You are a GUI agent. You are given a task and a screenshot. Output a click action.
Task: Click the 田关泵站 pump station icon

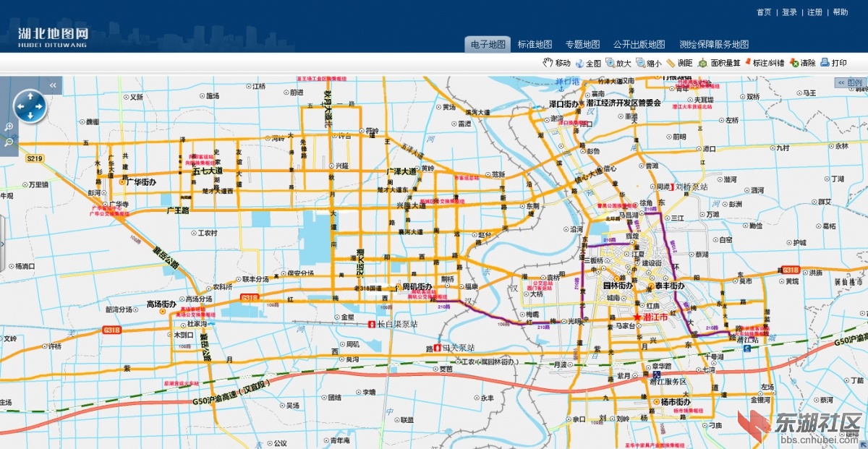point(438,348)
